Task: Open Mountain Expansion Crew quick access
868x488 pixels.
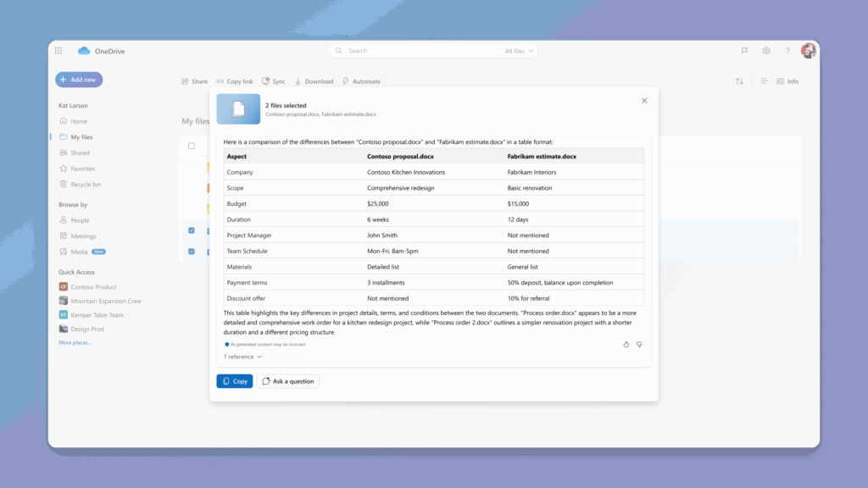Action: [x=100, y=301]
